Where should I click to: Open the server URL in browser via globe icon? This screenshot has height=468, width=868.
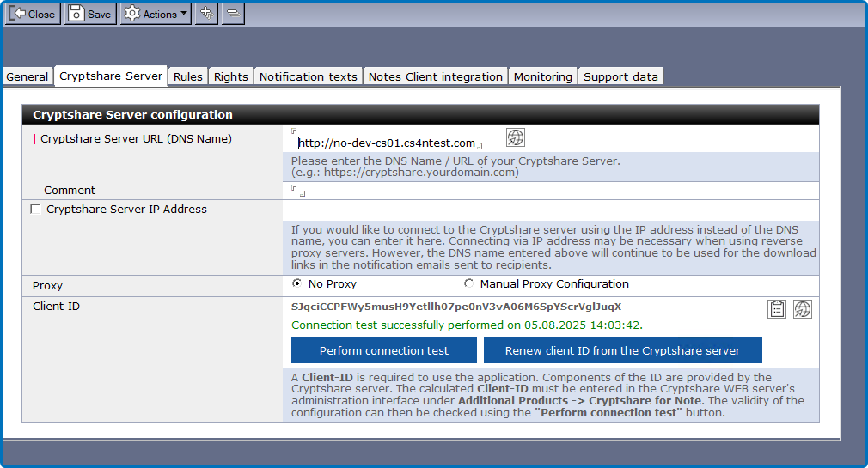(x=515, y=137)
